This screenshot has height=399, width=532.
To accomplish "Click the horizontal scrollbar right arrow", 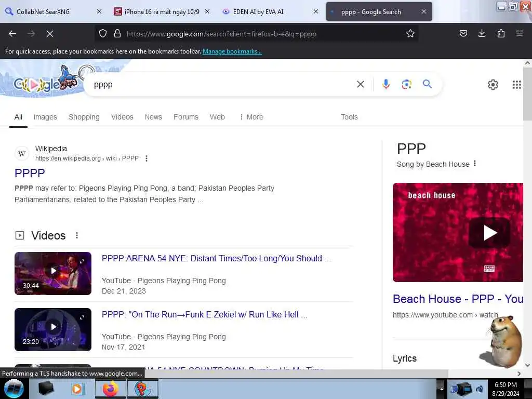I will [x=519, y=374].
